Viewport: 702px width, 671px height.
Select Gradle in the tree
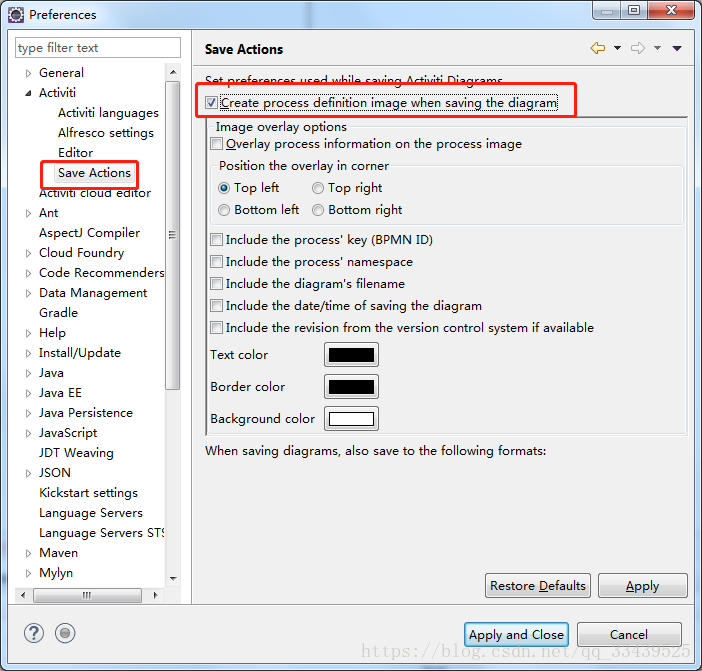tap(58, 313)
